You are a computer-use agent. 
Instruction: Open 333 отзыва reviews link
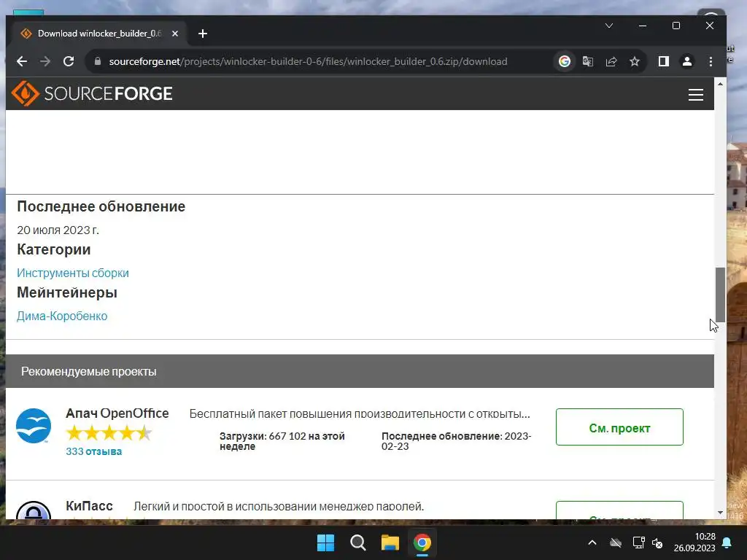click(x=94, y=451)
